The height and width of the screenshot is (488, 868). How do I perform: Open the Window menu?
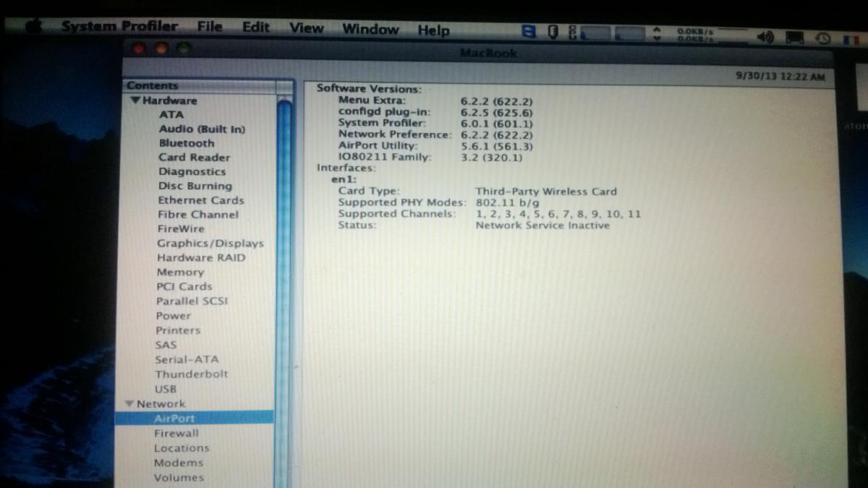point(370,30)
